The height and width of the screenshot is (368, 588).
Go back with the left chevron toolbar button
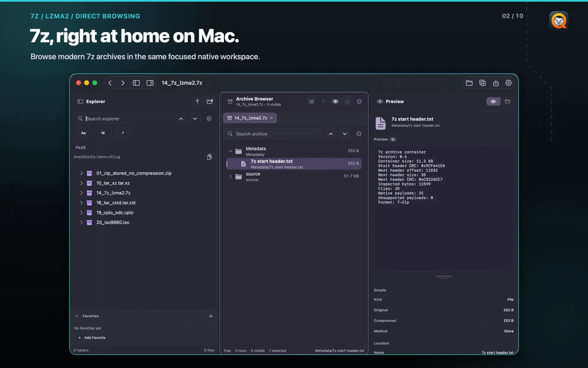click(110, 83)
